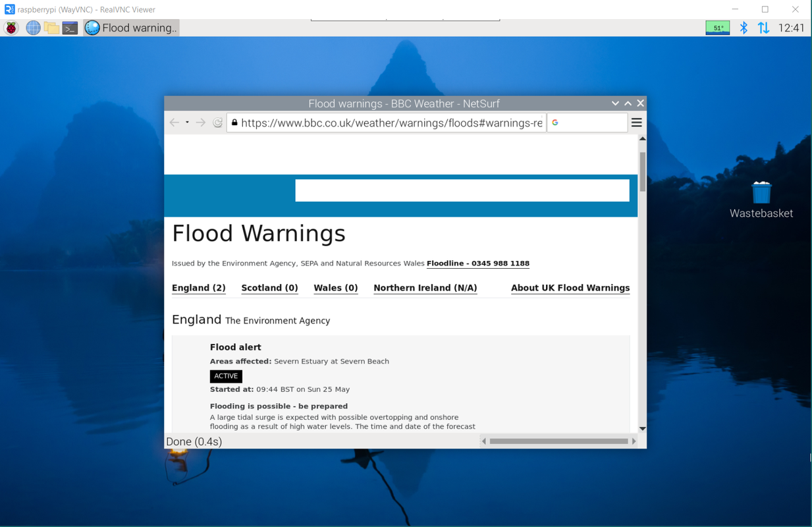Click the Flooding is possible - be prepared text

[279, 406]
